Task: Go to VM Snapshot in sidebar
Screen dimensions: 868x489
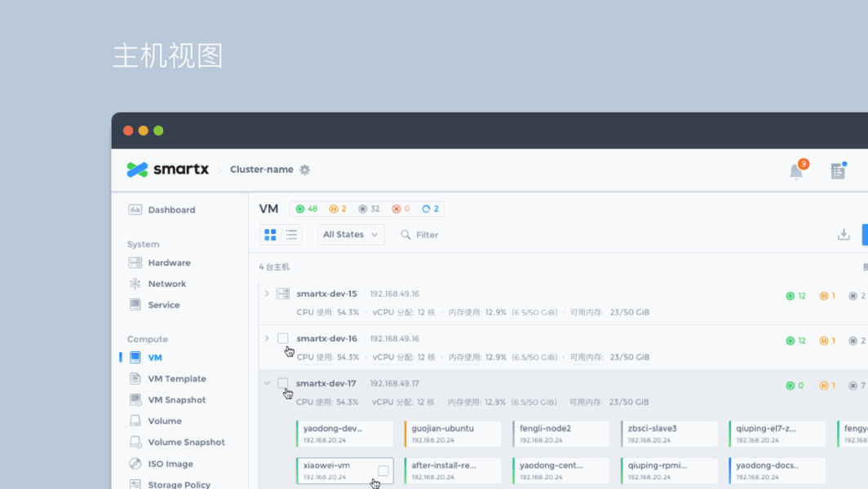Action: [x=176, y=400]
